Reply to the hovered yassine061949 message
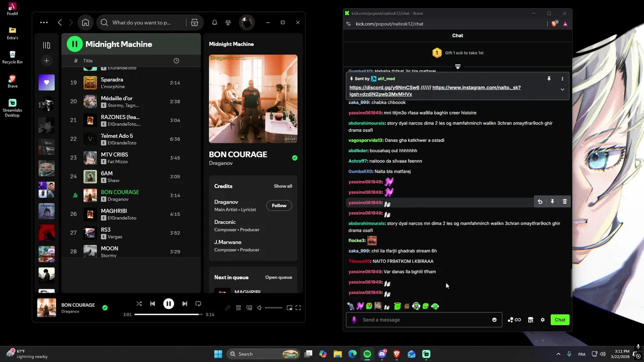Viewport: 644px width, 362px height. coord(540,202)
